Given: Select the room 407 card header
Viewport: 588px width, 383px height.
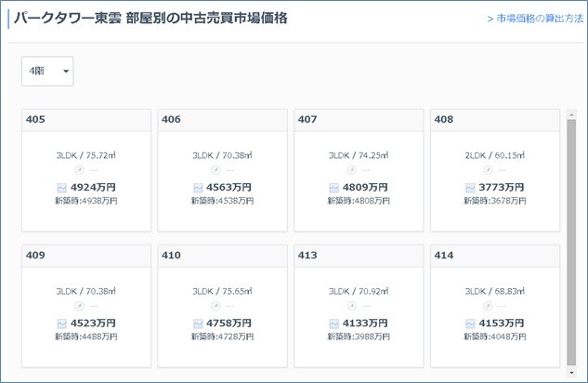Looking at the screenshot, I should 359,120.
